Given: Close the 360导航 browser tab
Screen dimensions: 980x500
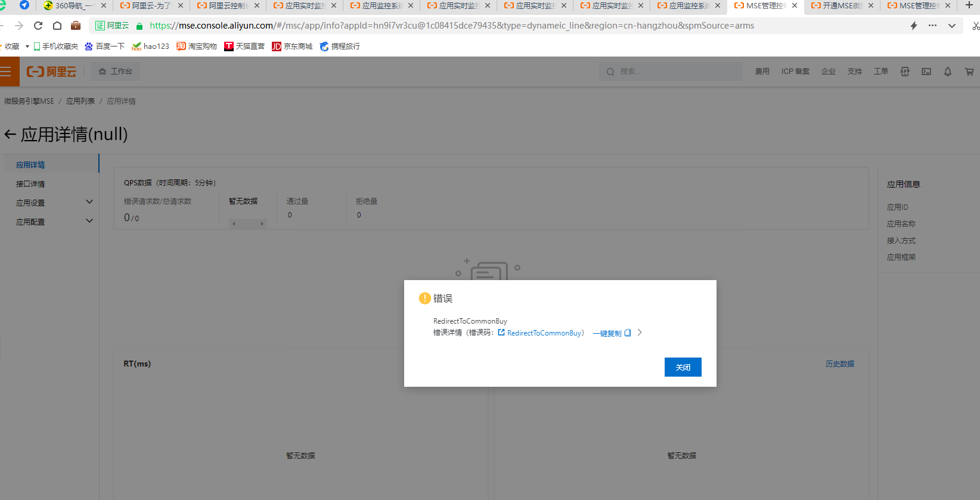Looking at the screenshot, I should tap(104, 5).
